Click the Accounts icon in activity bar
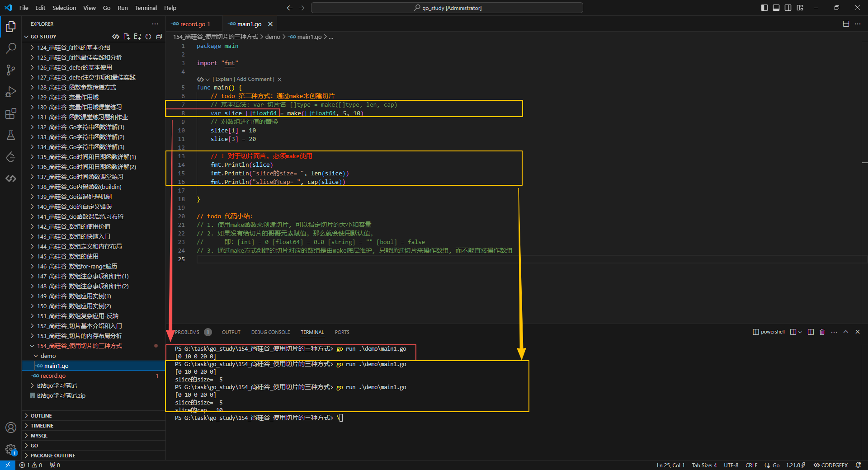Viewport: 868px width, 470px height. click(x=11, y=428)
